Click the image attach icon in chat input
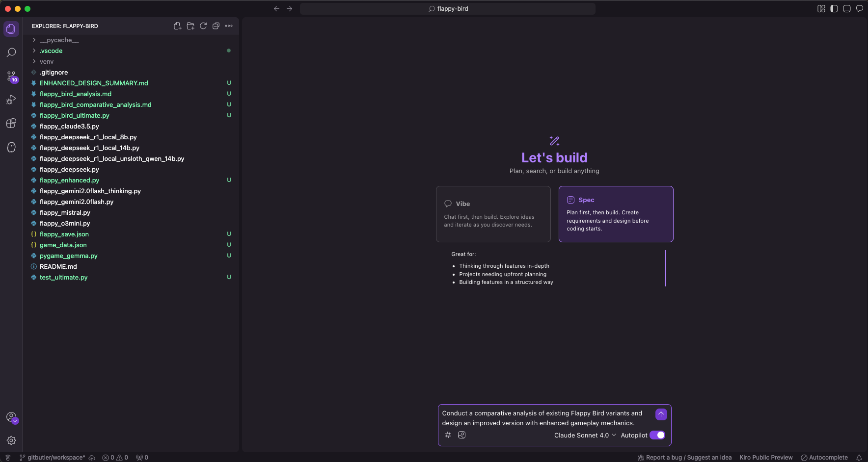868x462 pixels. pos(461,435)
